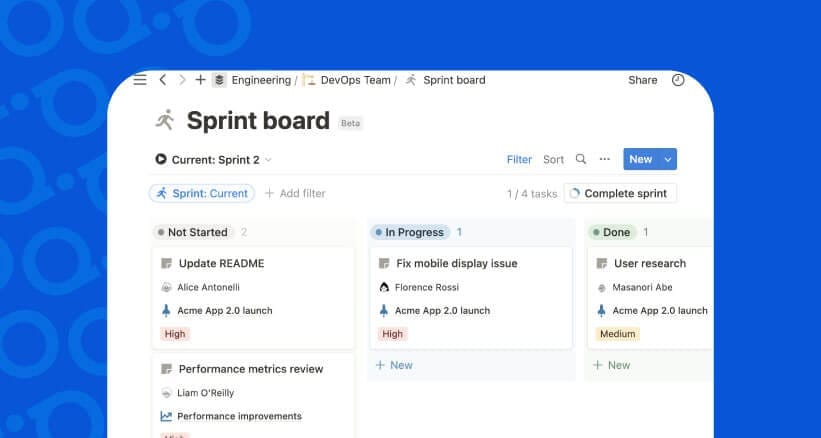This screenshot has width=821, height=438.
Task: Click the back navigation arrow
Action: 163,80
